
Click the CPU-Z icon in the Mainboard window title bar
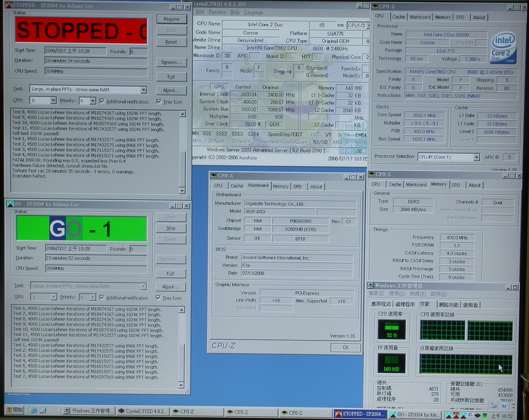213,176
